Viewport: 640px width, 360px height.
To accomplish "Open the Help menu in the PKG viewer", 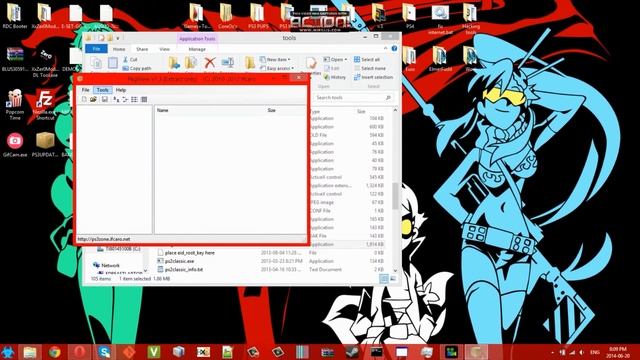I will click(120, 90).
